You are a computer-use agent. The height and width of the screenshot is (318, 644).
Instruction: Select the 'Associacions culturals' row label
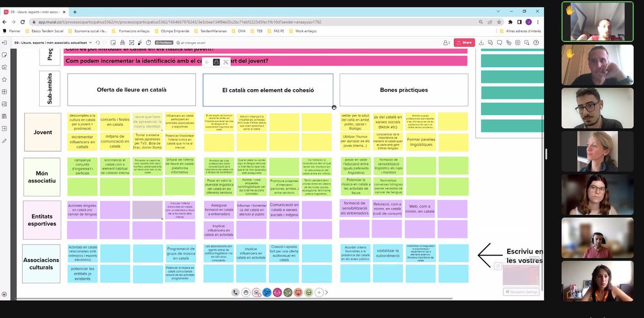pos(42,263)
